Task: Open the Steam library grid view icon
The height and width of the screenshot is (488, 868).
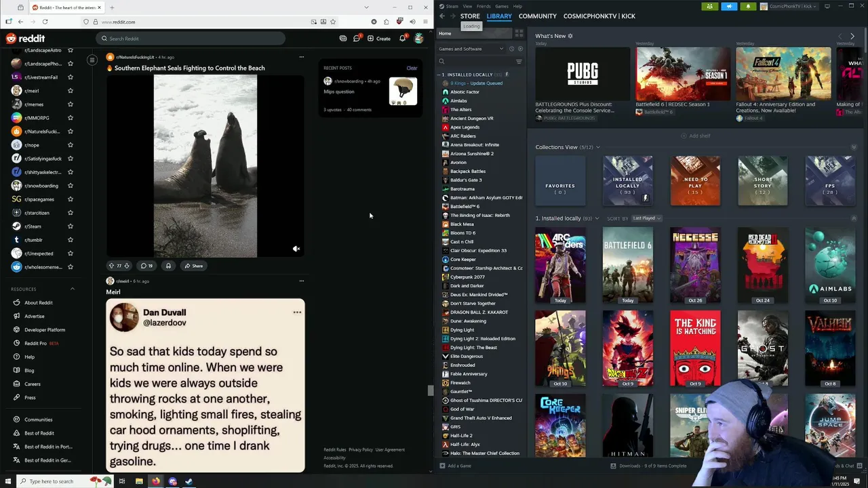Action: (x=519, y=33)
